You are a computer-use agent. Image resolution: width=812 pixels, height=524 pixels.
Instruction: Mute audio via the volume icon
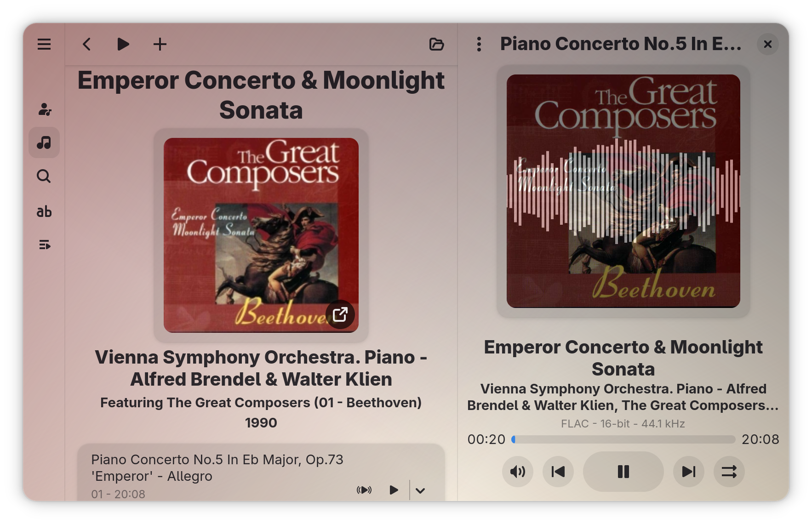coord(518,472)
